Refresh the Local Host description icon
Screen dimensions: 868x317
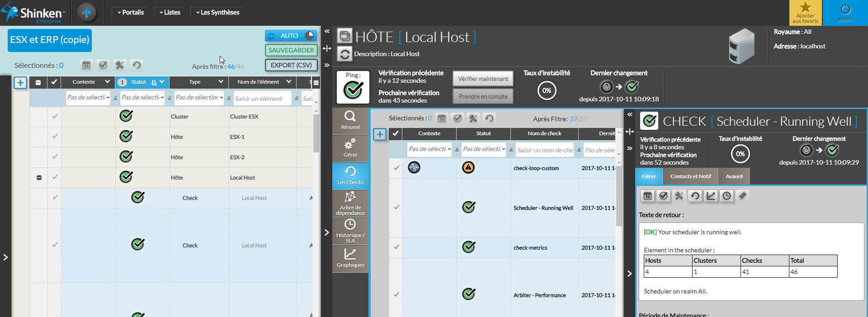[x=344, y=54]
